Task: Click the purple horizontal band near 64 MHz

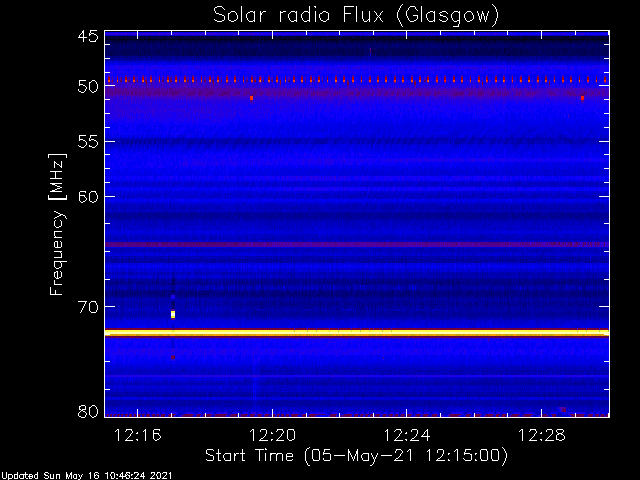Action: (x=357, y=244)
